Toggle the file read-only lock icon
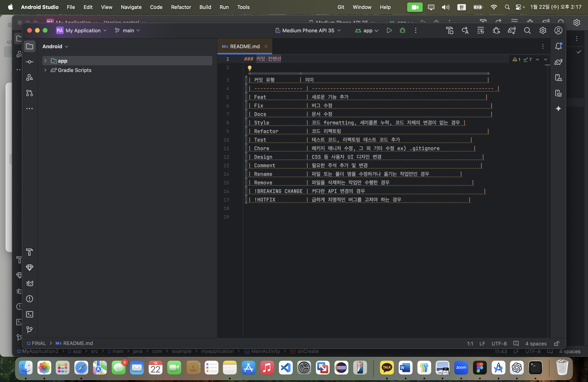 tap(557, 343)
